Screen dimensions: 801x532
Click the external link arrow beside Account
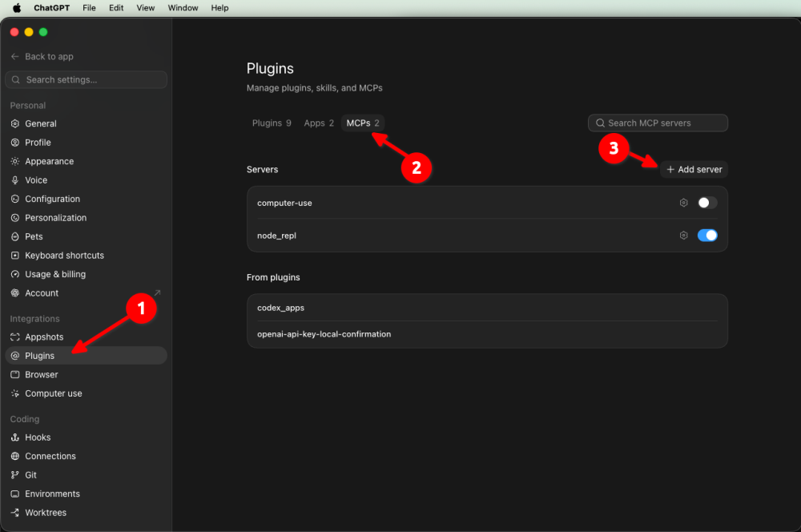157,292
